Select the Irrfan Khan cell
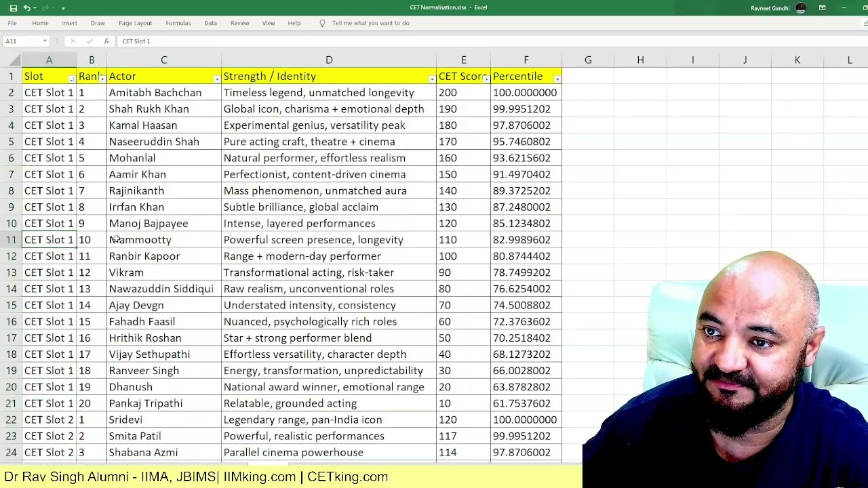Viewport: 868px width, 488px height. pyautogui.click(x=163, y=207)
